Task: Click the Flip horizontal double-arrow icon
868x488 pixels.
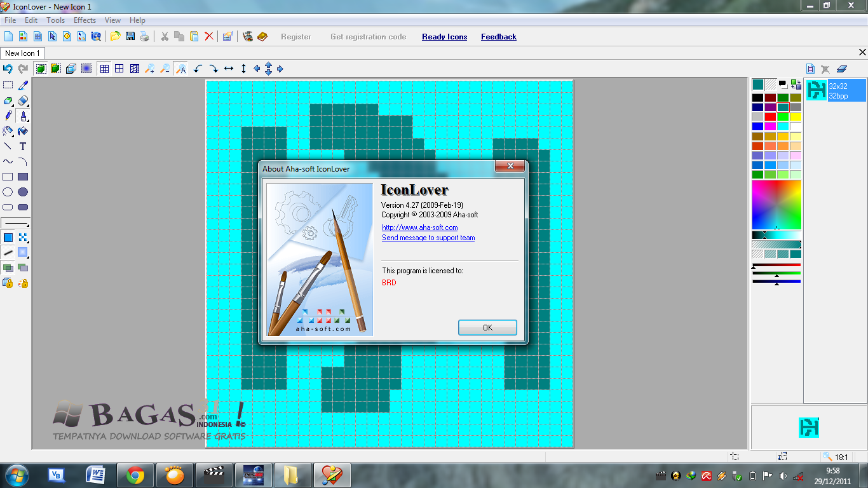Action: [x=229, y=69]
